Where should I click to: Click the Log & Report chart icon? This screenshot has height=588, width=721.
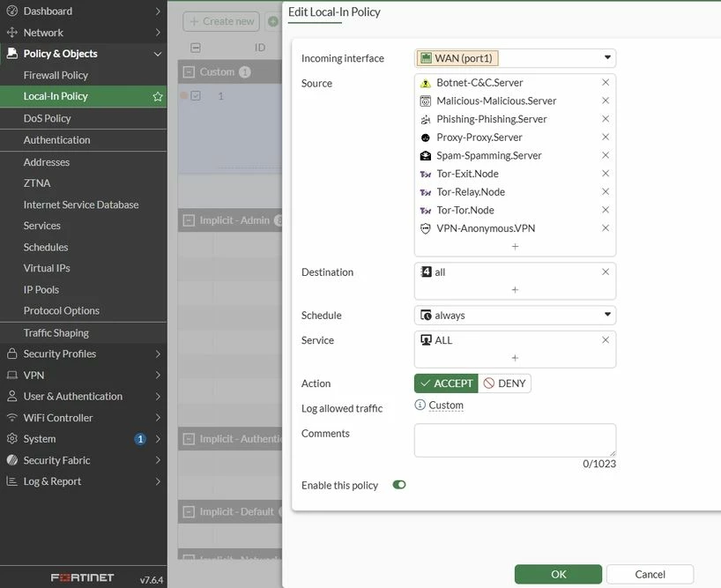point(12,480)
